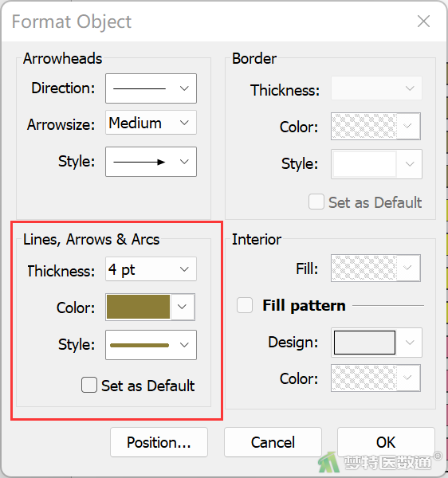Enable Set as Default for Lines, Arrows & Arcs
The image size is (448, 478).
tap(89, 385)
